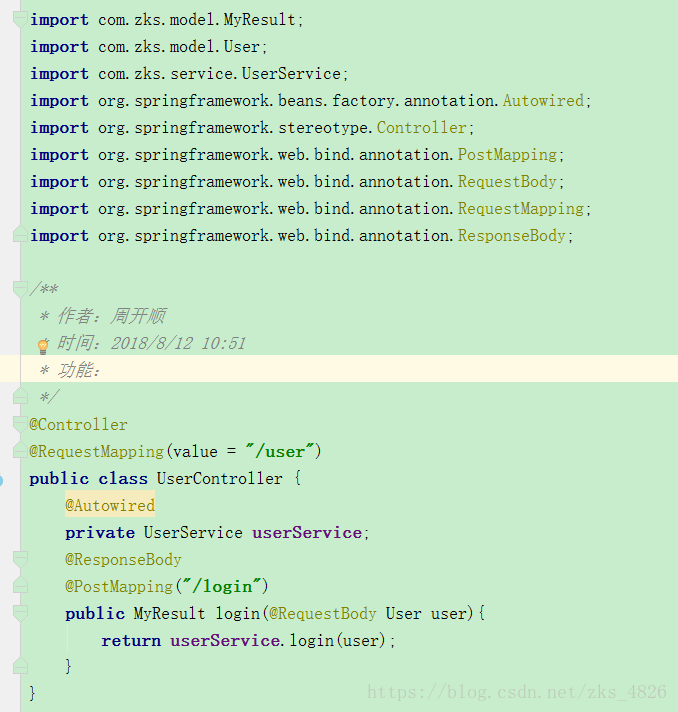Click the "/login" string in PostMapping

[221, 586]
